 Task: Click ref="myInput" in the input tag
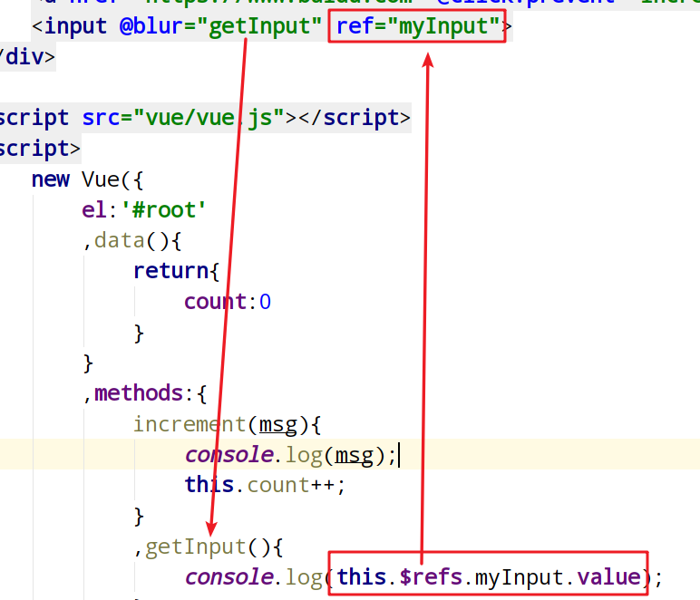click(417, 26)
